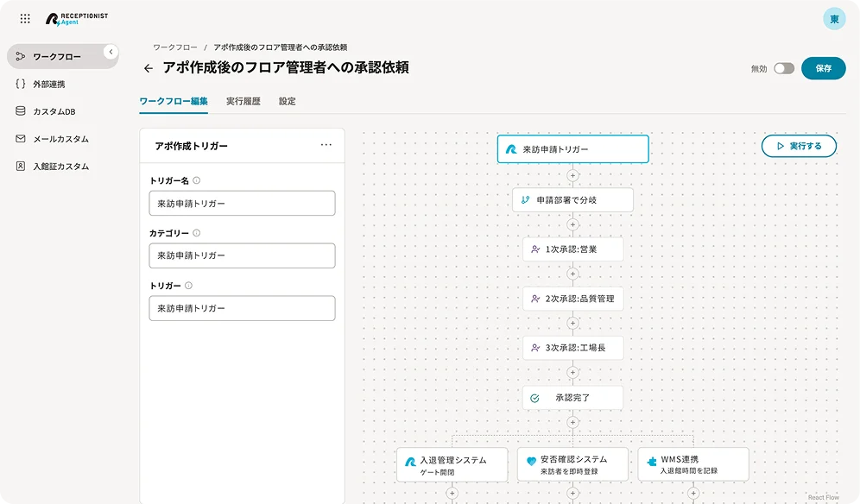The image size is (860, 504).
Task: Open the アポ作成トリガー panel more options
Action: [x=326, y=145]
